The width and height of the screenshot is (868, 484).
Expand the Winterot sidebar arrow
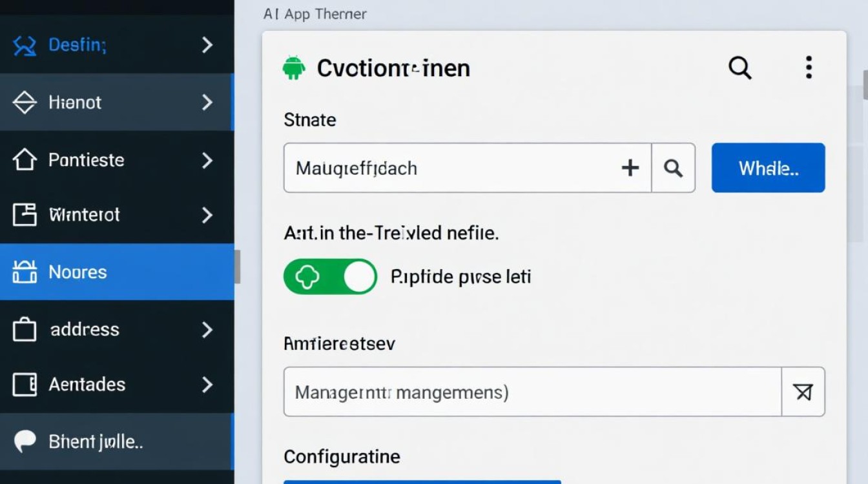[207, 215]
